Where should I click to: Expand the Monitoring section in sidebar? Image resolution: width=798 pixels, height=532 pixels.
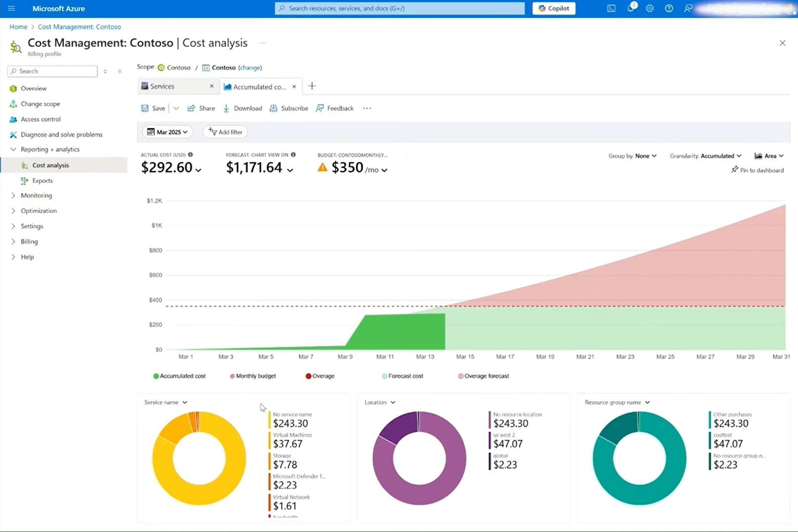click(x=36, y=195)
